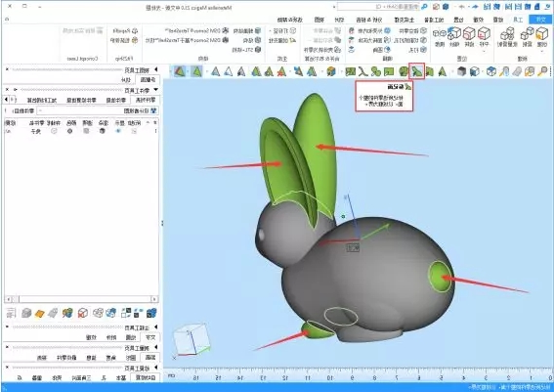Switch to the dark shaded cube view mode
The width and height of the screenshot is (554, 392).
click(461, 71)
